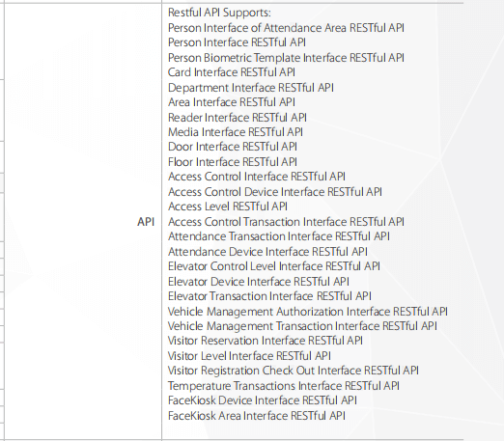
Task: Select 'Door Interface RESTful API' line
Action: pyautogui.click(x=233, y=147)
